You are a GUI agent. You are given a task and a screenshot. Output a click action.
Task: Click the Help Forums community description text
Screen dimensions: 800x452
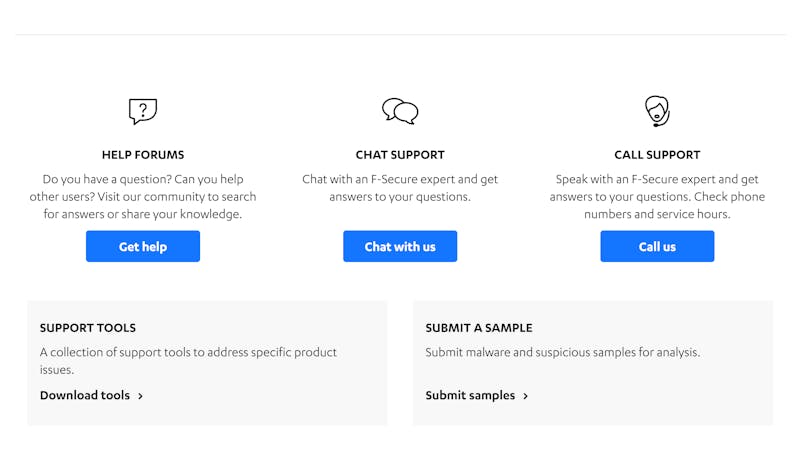coord(143,196)
